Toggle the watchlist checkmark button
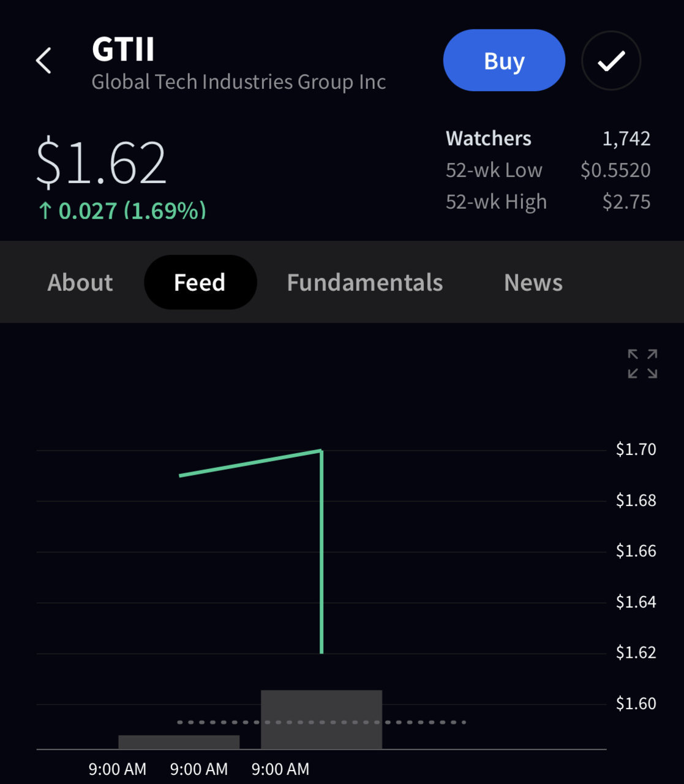Viewport: 684px width, 784px height. click(x=611, y=61)
